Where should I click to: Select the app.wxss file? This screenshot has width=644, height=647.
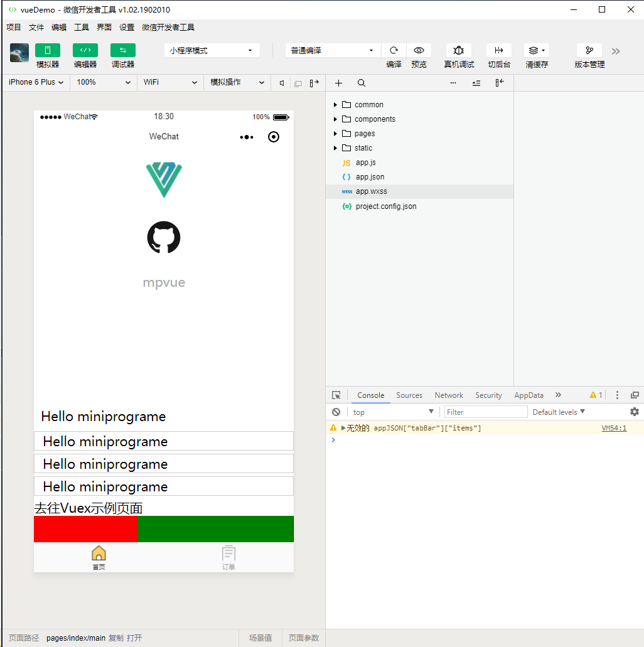click(x=419, y=191)
